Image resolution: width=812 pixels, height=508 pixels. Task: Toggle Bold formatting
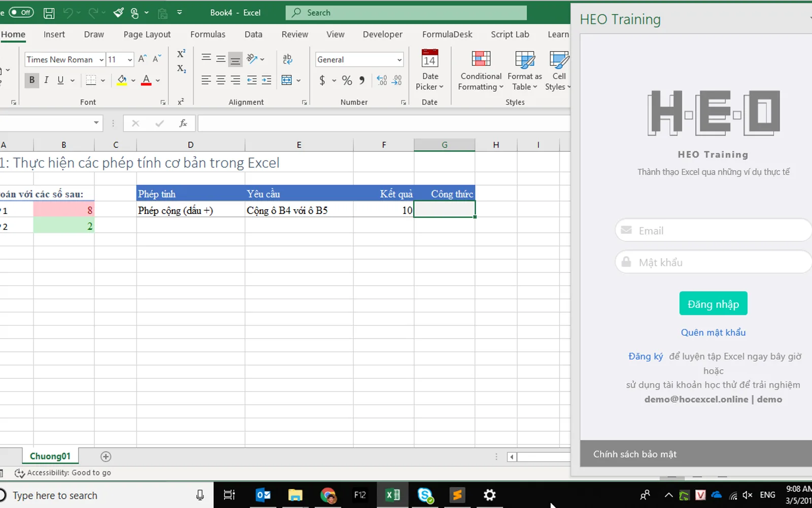click(x=32, y=80)
